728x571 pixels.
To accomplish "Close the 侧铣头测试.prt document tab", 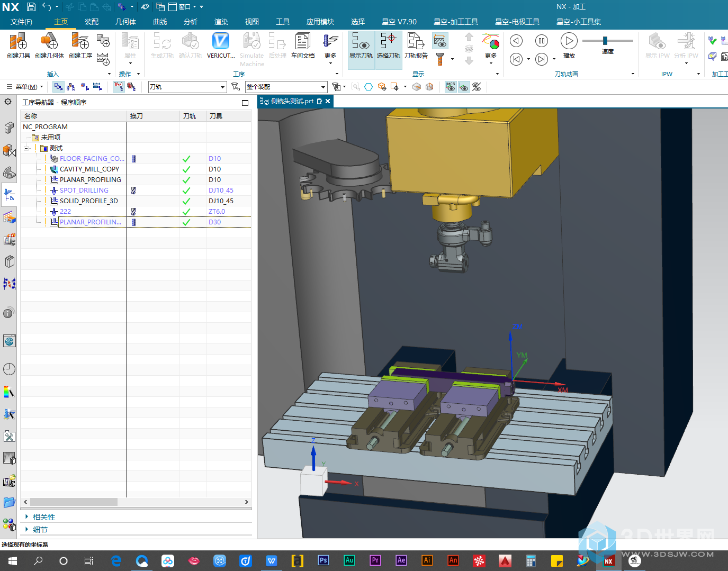I will pos(328,101).
